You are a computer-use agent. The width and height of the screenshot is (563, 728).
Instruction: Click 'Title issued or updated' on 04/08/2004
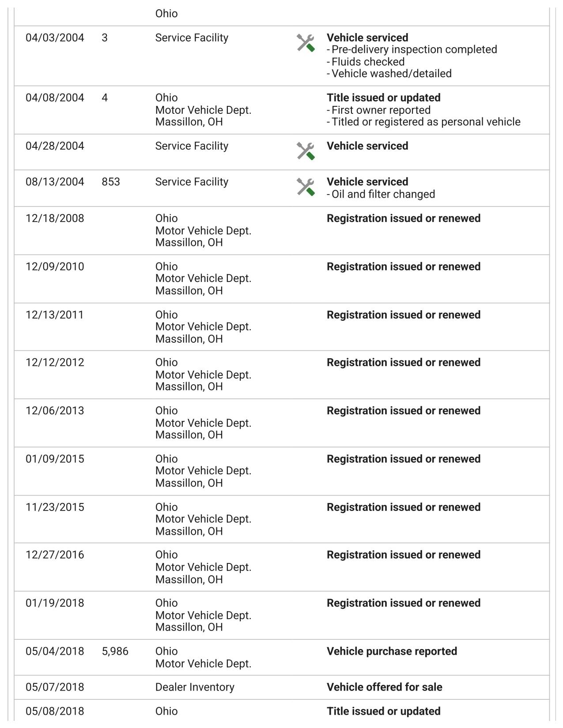coord(384,98)
